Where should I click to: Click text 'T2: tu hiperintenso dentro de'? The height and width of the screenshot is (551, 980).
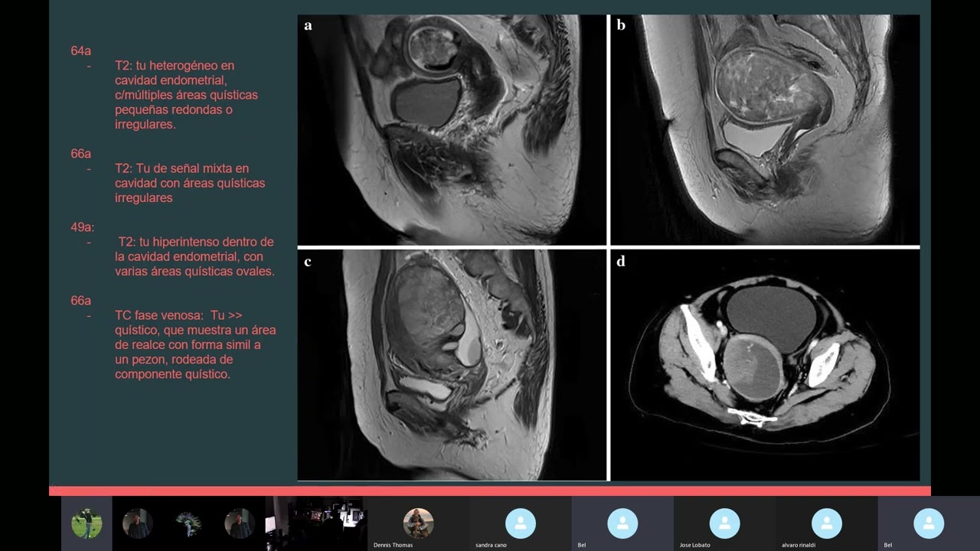(x=195, y=242)
